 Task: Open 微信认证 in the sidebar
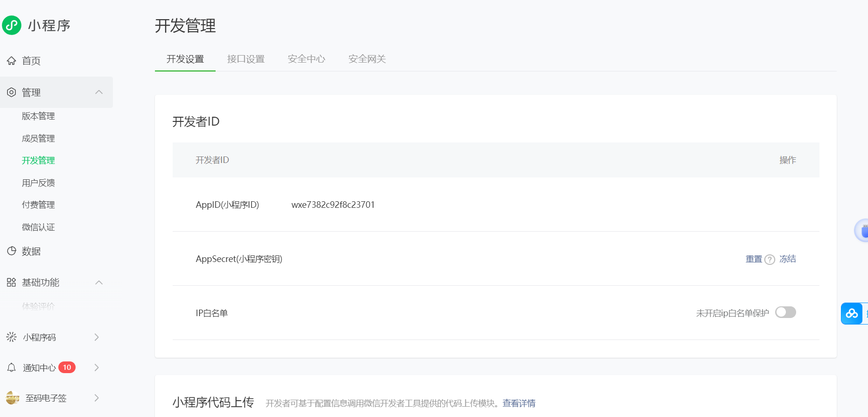tap(38, 227)
